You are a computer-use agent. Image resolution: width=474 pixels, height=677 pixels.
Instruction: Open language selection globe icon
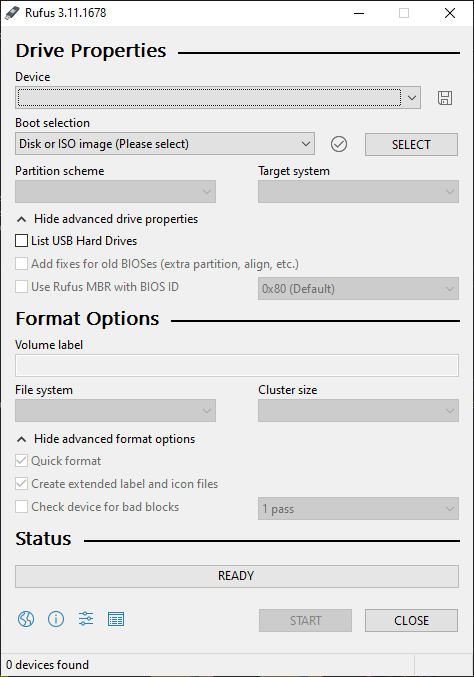point(26,619)
